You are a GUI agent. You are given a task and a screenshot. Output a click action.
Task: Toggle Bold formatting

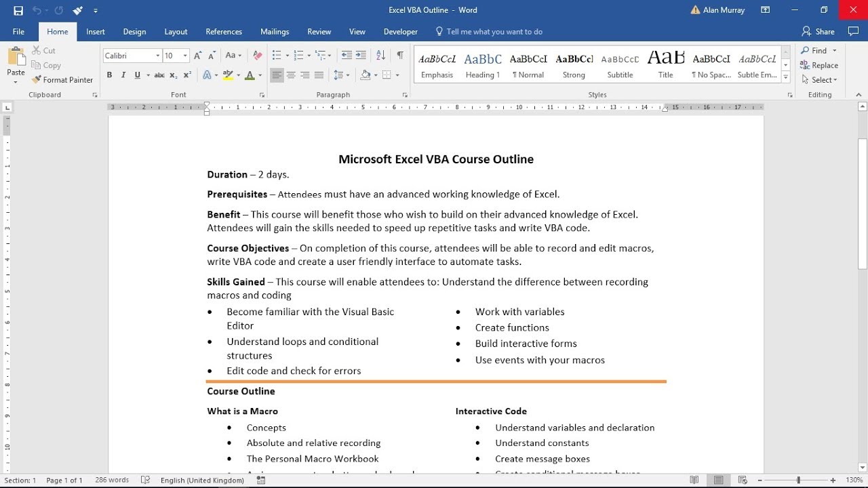click(109, 75)
